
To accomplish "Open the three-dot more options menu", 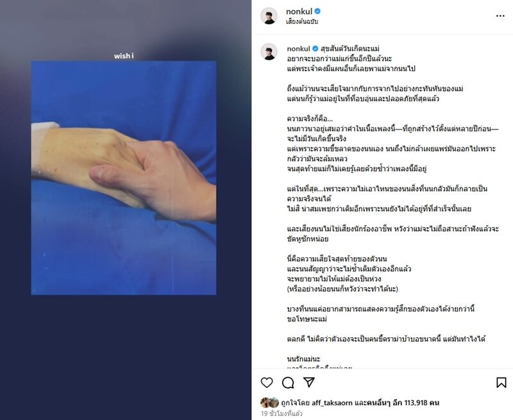I will (x=500, y=15).
